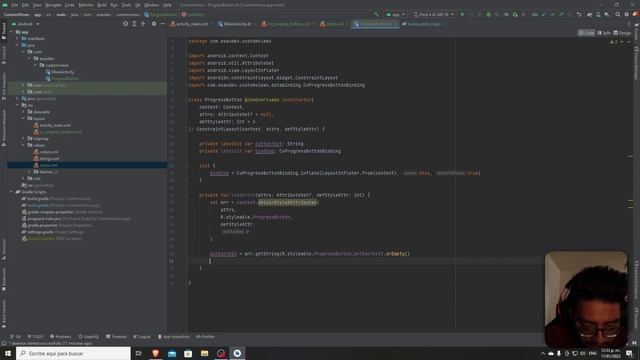Run the app with the green play button
This screenshot has width=640, height=360.
point(462,14)
